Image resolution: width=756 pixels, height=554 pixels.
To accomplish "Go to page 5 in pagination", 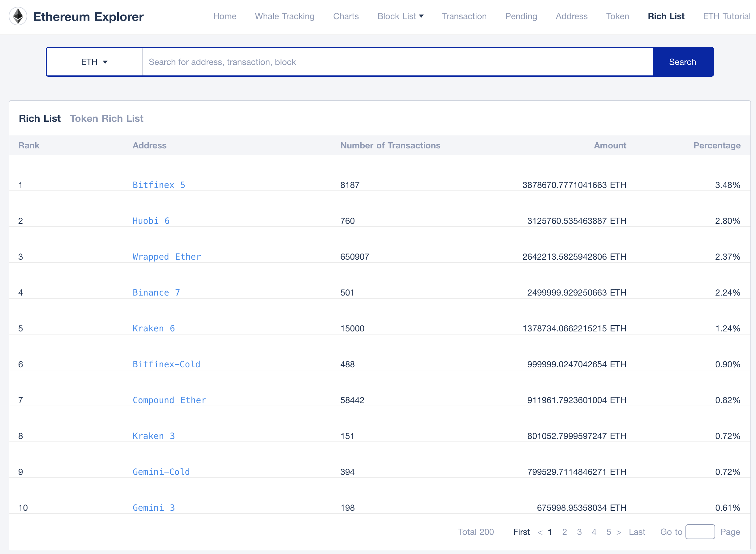I will [x=609, y=532].
